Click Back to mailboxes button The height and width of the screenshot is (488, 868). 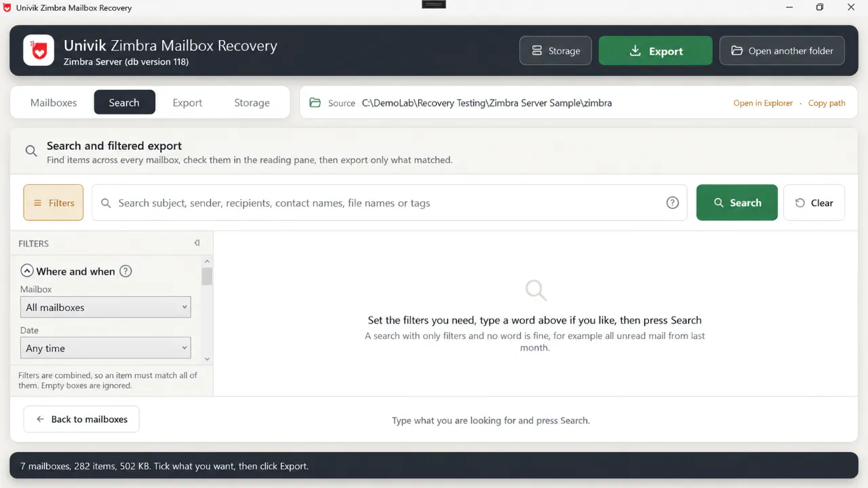81,420
